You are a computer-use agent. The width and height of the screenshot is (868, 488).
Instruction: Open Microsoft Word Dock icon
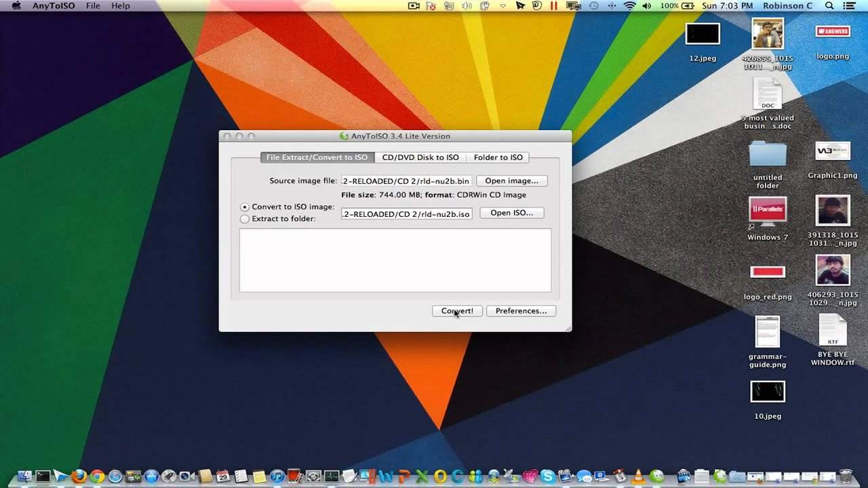pyautogui.click(x=387, y=476)
